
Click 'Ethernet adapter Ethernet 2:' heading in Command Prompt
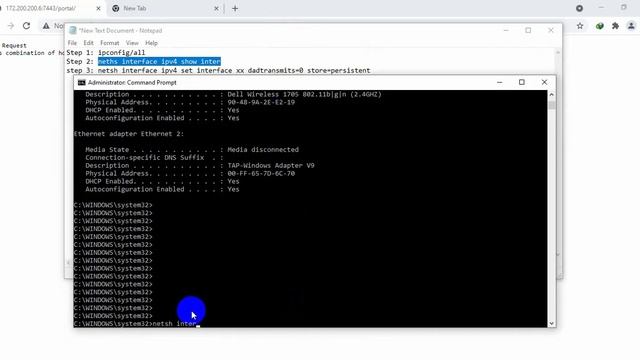pos(129,134)
